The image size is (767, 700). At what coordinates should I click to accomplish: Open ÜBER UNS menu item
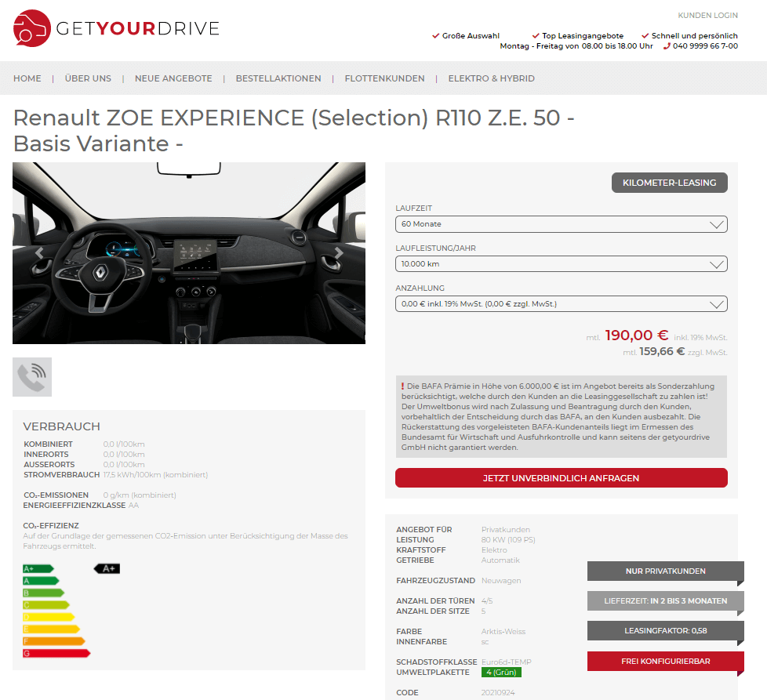tap(88, 78)
